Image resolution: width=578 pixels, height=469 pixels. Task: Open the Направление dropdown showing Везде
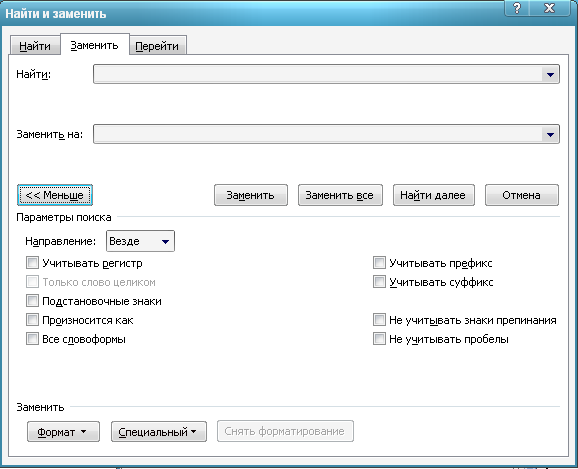click(140, 241)
